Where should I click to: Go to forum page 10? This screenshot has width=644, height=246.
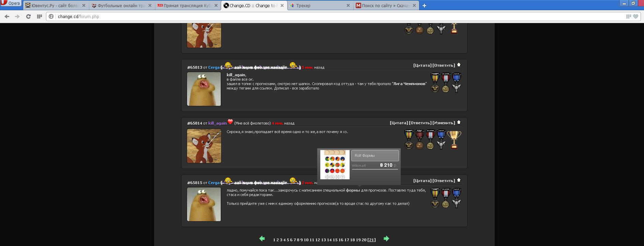click(306, 240)
